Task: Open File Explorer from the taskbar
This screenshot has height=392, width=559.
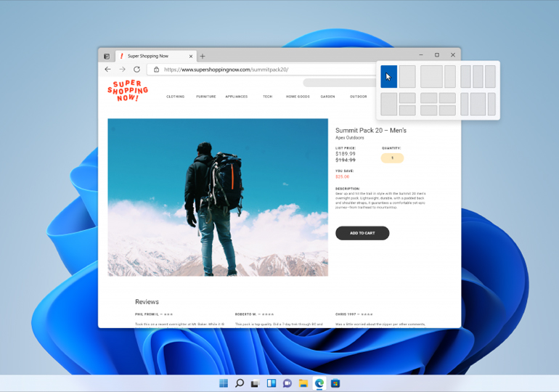Action: [x=303, y=383]
